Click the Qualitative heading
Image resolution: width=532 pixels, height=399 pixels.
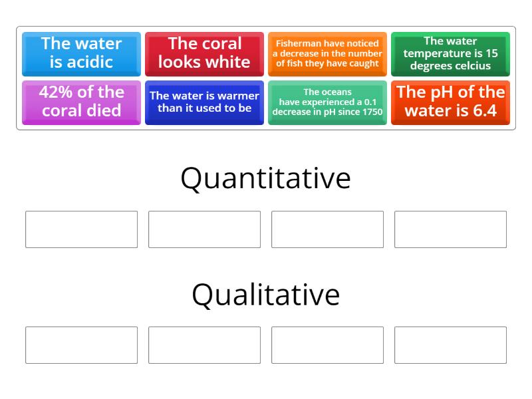[266, 293]
